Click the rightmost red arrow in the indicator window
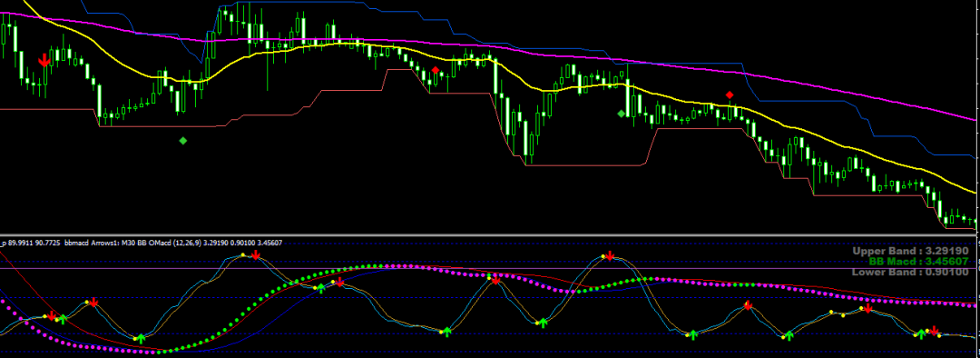Viewport: 980px width, 358px height. [934, 331]
